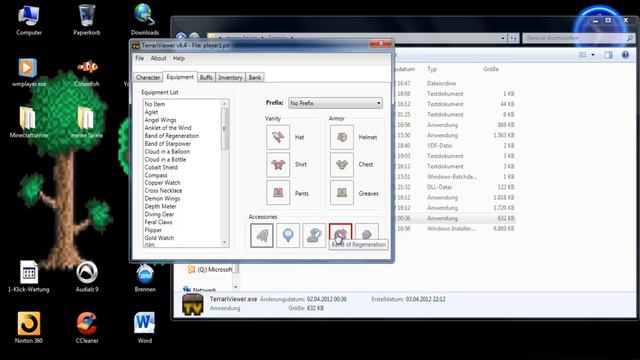Open the About menu in TerrariViewer
This screenshot has height=360, width=640.
[x=158, y=58]
